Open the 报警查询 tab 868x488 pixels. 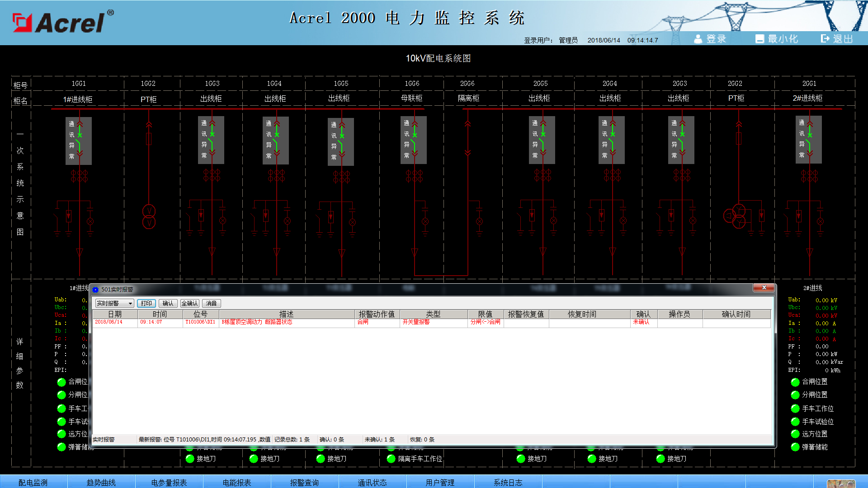tap(305, 482)
